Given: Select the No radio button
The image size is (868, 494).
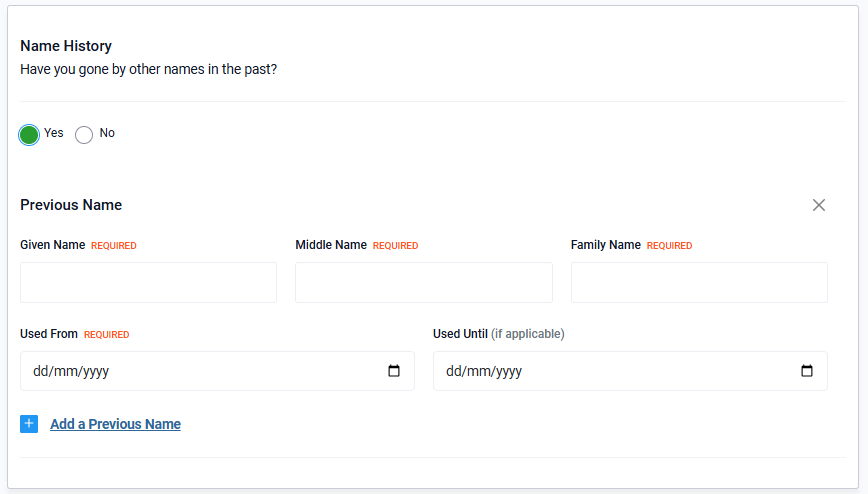Looking at the screenshot, I should pos(84,134).
